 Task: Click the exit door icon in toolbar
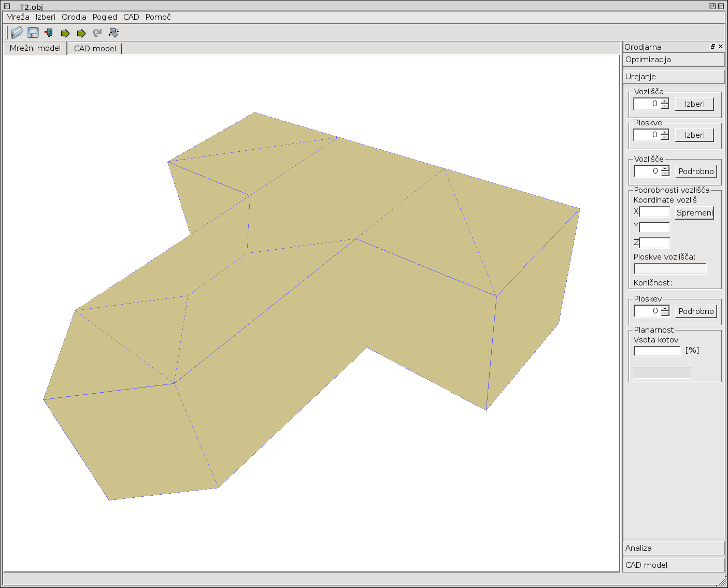tap(49, 33)
